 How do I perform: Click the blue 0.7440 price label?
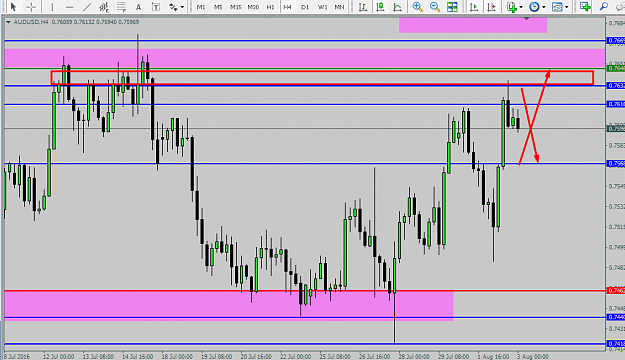coord(616,317)
